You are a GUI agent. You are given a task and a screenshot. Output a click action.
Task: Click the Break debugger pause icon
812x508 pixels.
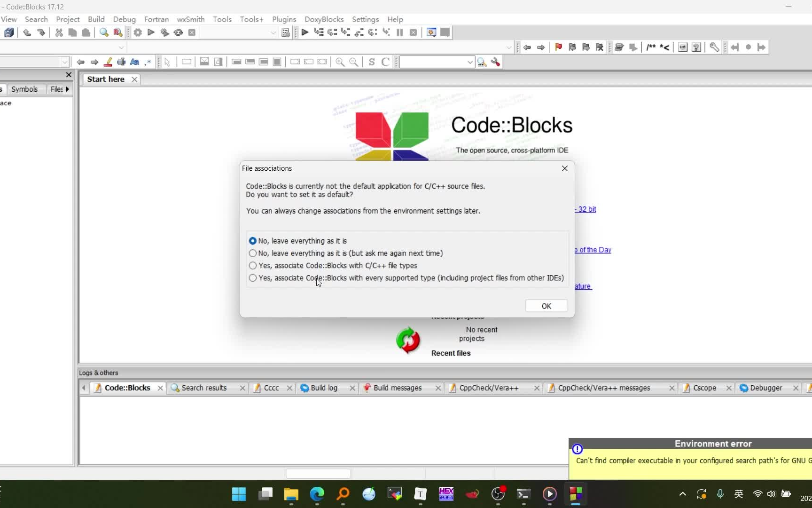[x=400, y=32]
